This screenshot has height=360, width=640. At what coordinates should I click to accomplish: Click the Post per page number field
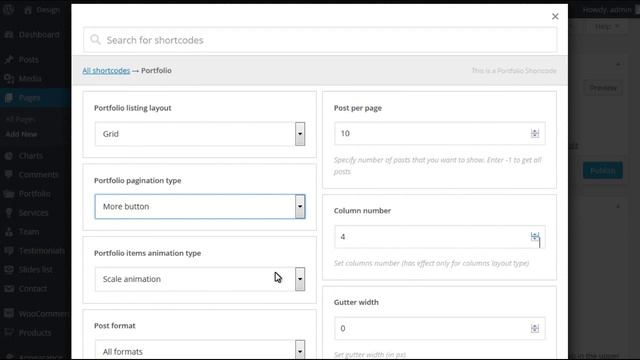pos(440,133)
